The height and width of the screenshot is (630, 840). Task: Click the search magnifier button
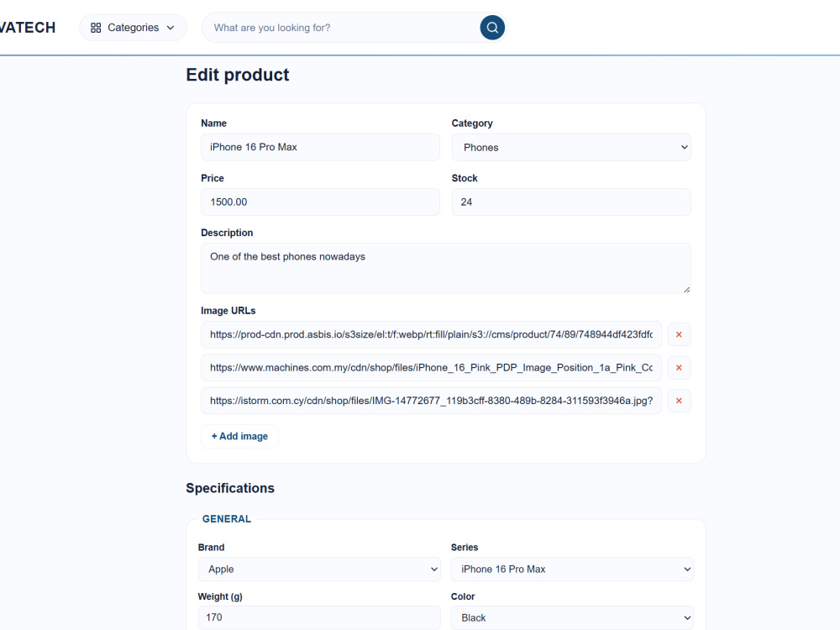tap(492, 28)
